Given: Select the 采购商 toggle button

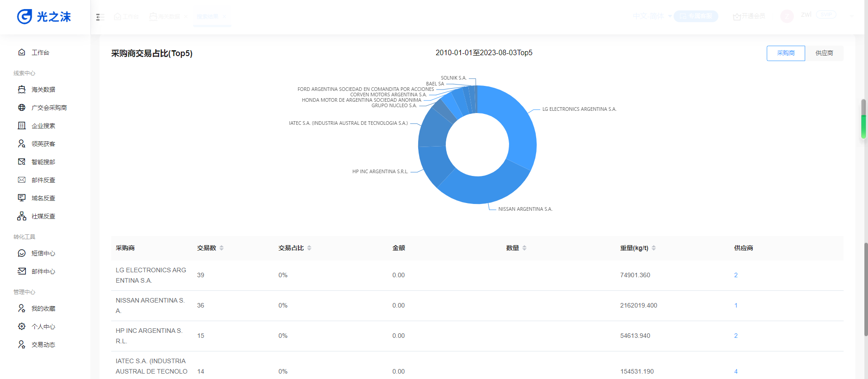Looking at the screenshot, I should 785,53.
